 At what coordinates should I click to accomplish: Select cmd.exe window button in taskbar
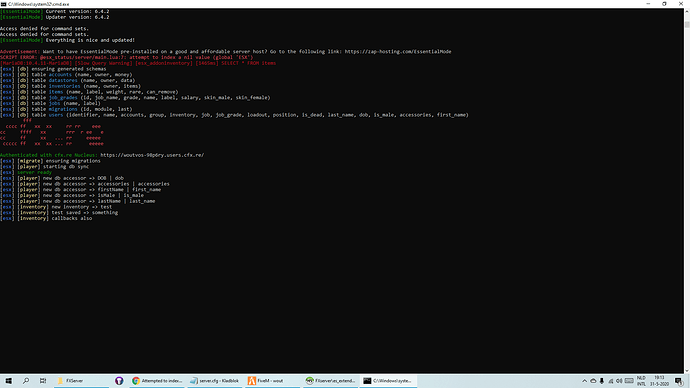pos(388,381)
